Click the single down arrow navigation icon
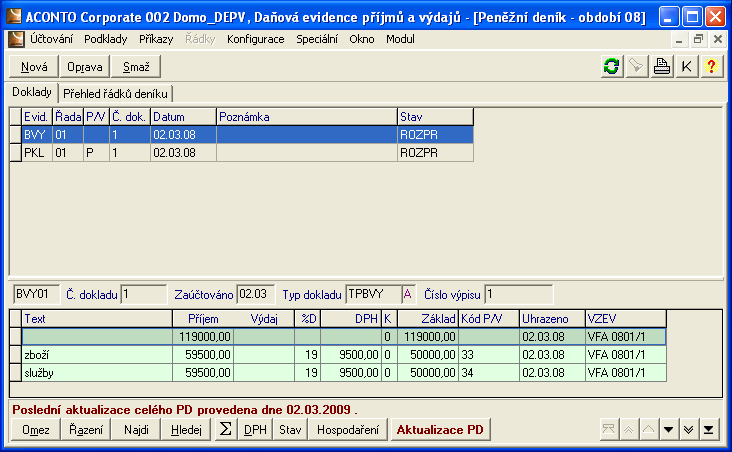 669,430
